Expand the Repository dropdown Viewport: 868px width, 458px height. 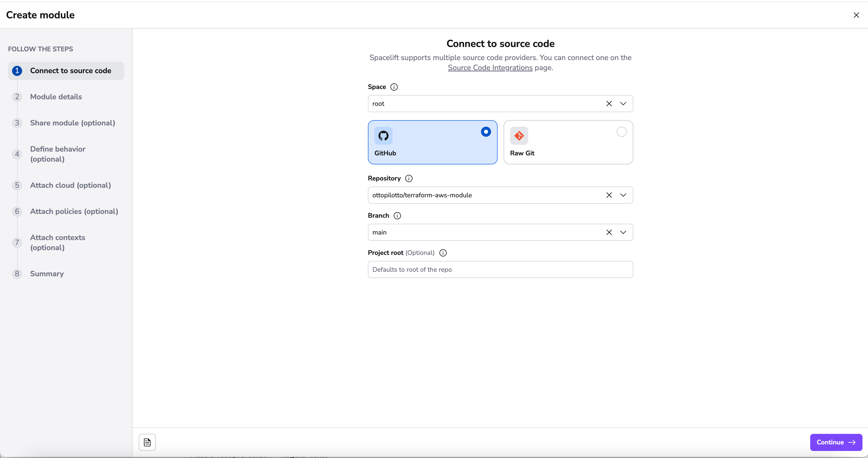pos(623,195)
